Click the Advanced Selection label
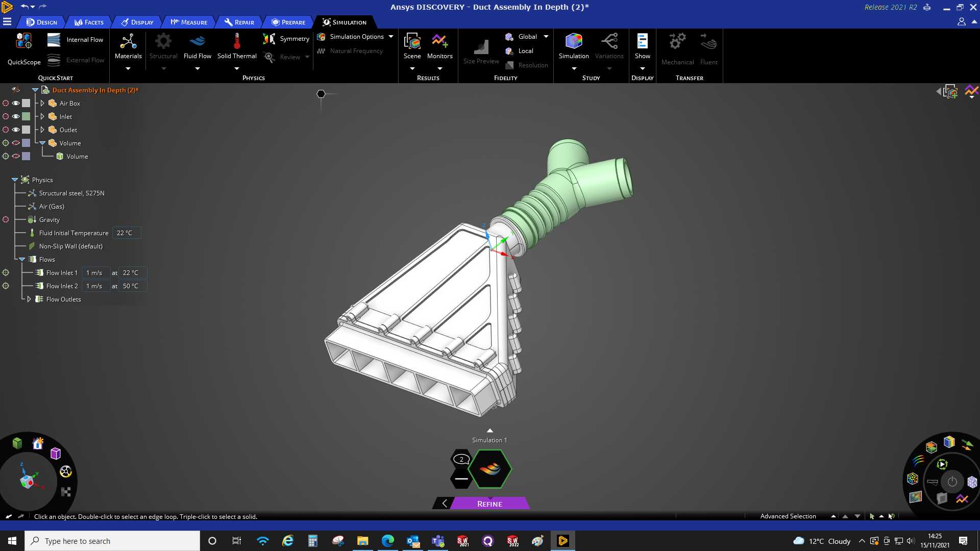980x551 pixels. pos(788,516)
